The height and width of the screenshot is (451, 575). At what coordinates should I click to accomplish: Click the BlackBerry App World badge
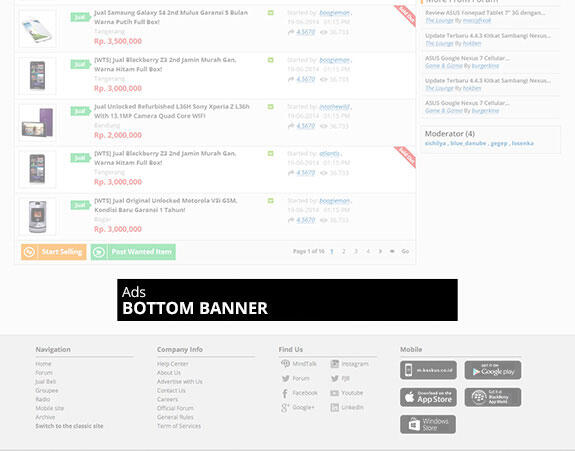[x=492, y=397]
